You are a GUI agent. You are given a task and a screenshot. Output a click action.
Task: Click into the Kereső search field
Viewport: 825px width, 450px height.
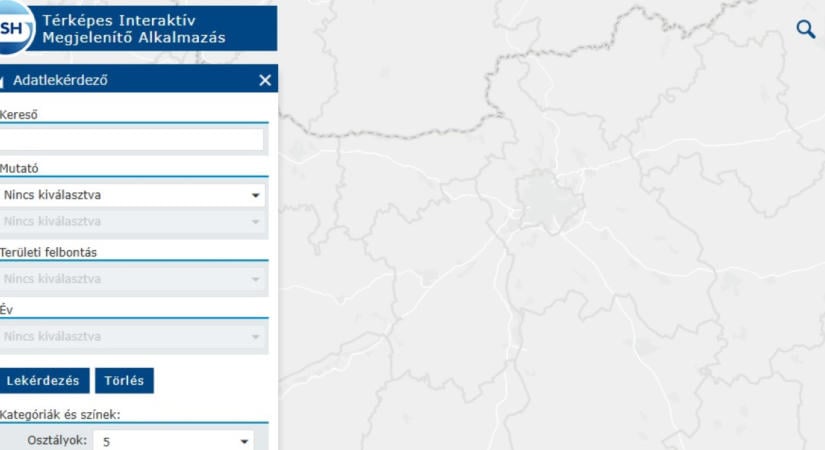pos(131,140)
